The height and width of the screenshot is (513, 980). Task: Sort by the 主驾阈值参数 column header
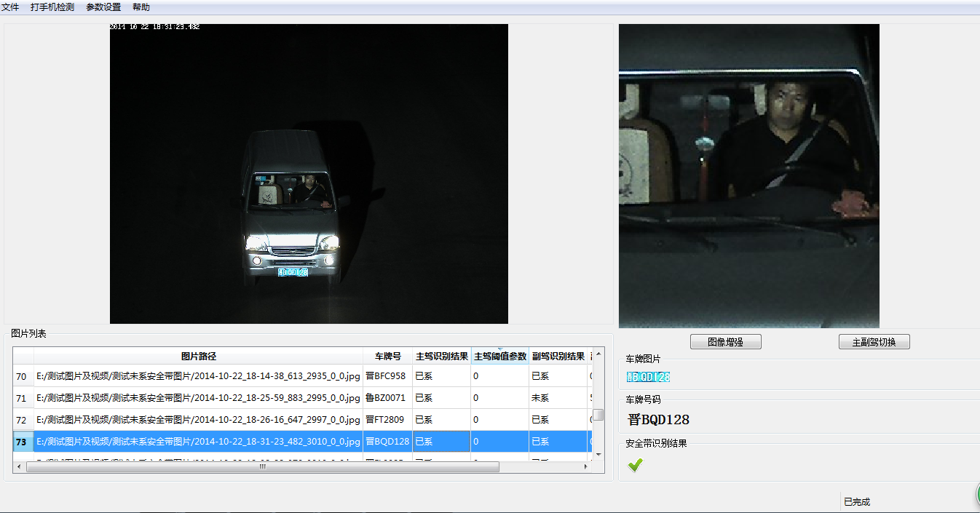[x=500, y=357]
